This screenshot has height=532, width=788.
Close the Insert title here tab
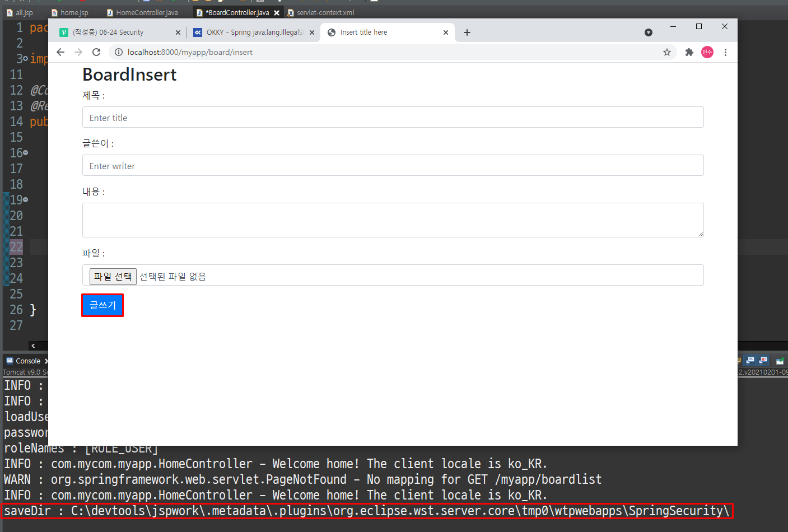(x=446, y=32)
